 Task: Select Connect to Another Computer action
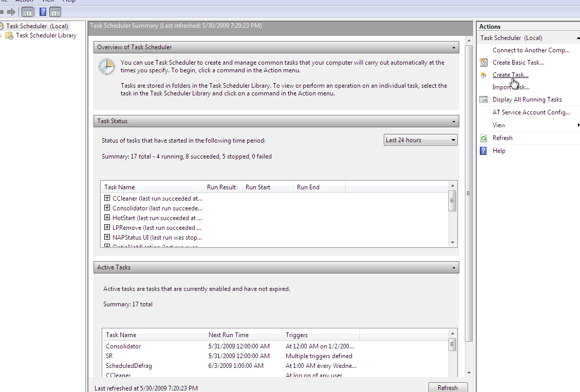click(x=531, y=50)
